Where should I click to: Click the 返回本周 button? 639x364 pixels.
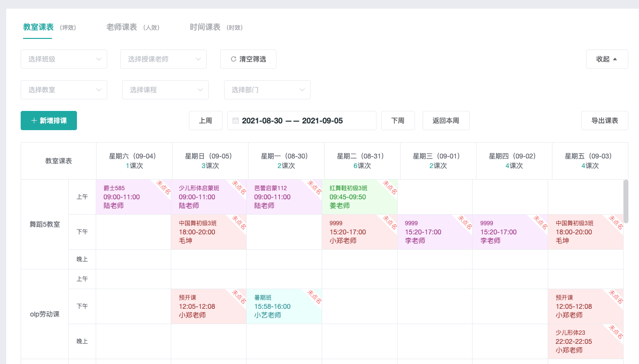point(446,121)
